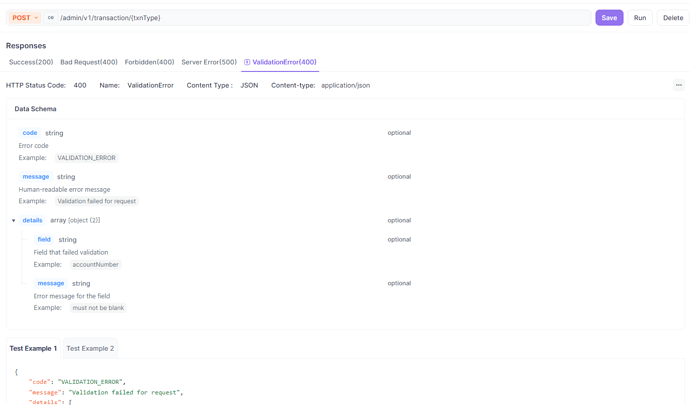Switch to the Success(200) response tab
The height and width of the screenshot is (405, 690).
point(31,62)
